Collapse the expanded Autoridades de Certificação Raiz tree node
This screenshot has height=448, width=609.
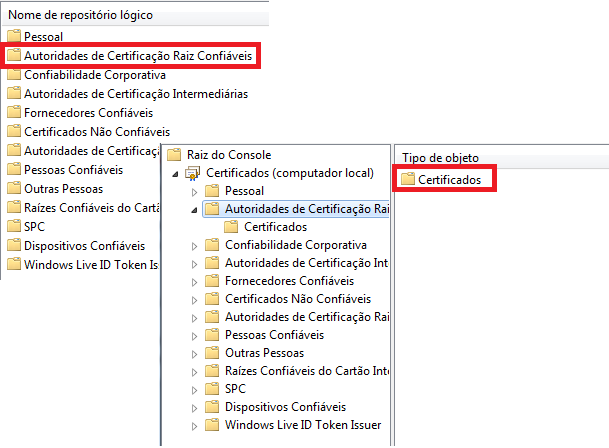click(x=194, y=209)
